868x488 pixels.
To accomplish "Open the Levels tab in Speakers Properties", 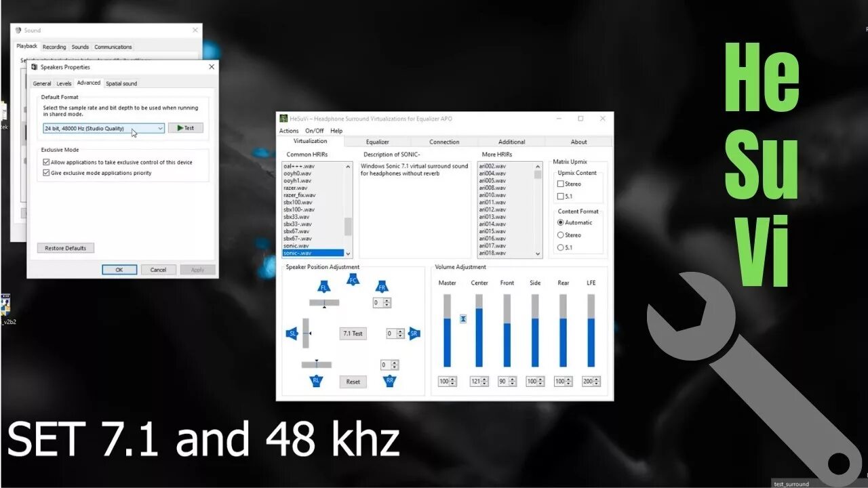I will [64, 83].
